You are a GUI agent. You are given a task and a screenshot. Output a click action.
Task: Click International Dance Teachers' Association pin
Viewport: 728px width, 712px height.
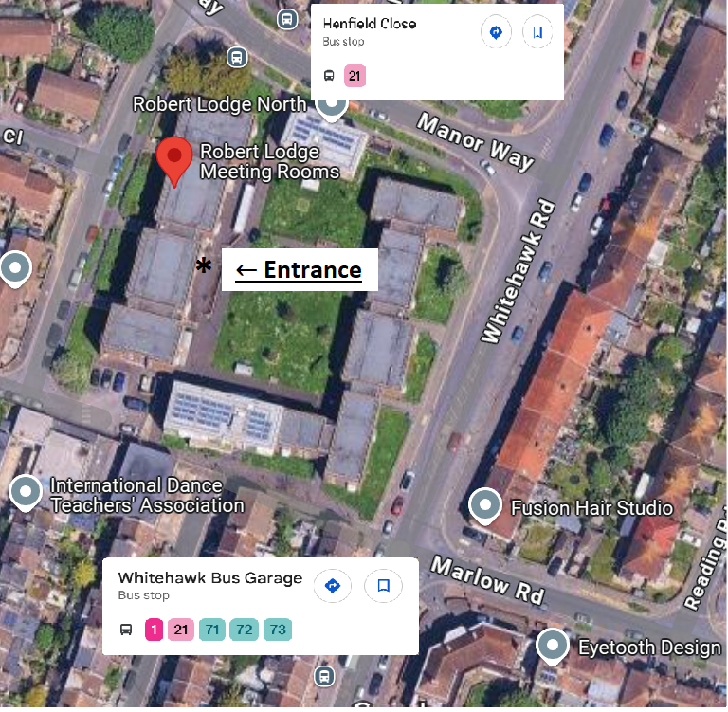26,493
